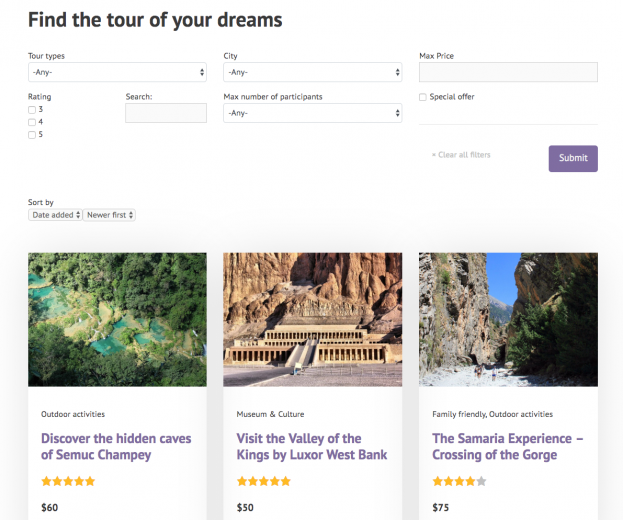Tick the rating 5 checkbox
Image resolution: width=623 pixels, height=520 pixels.
pos(32,134)
